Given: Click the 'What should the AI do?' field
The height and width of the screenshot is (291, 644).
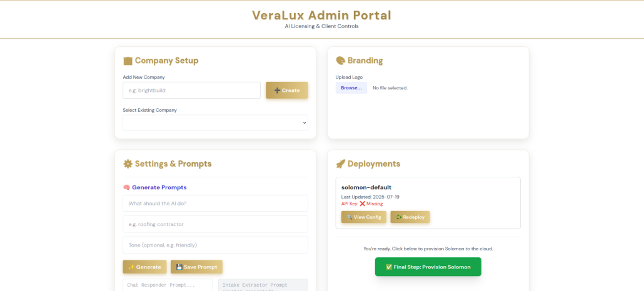Looking at the screenshot, I should tap(215, 203).
